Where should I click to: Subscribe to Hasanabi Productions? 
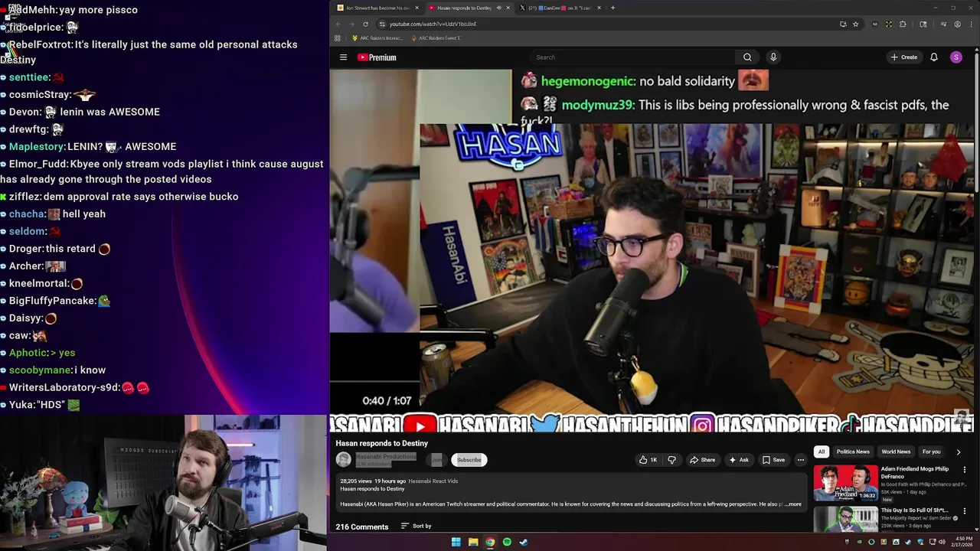[x=469, y=460]
